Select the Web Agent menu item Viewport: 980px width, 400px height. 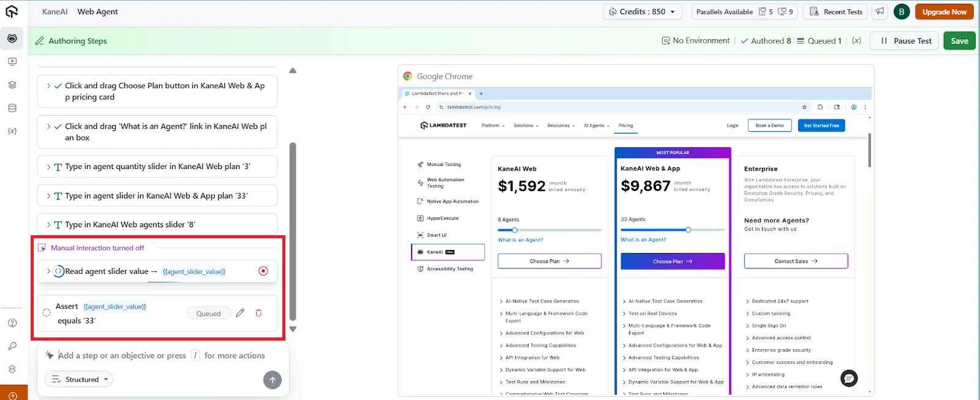point(97,12)
